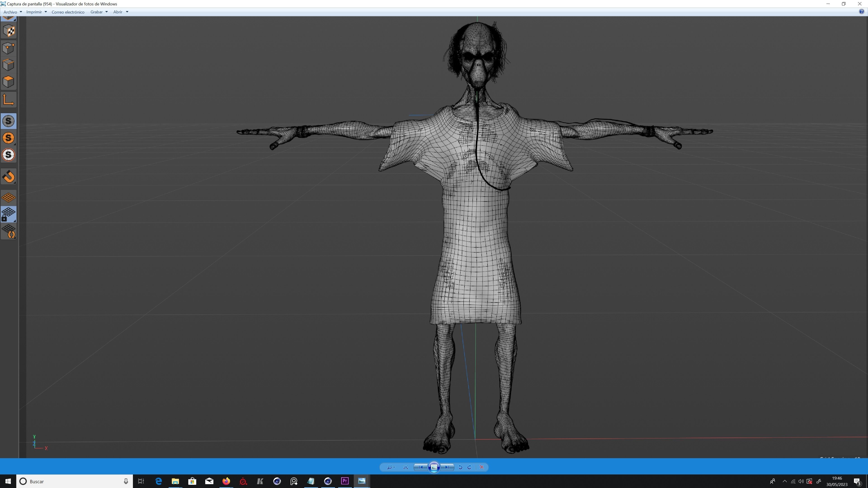Image resolution: width=868 pixels, height=488 pixels.
Task: Click Correo electrónico in the toolbar
Action: (68, 12)
